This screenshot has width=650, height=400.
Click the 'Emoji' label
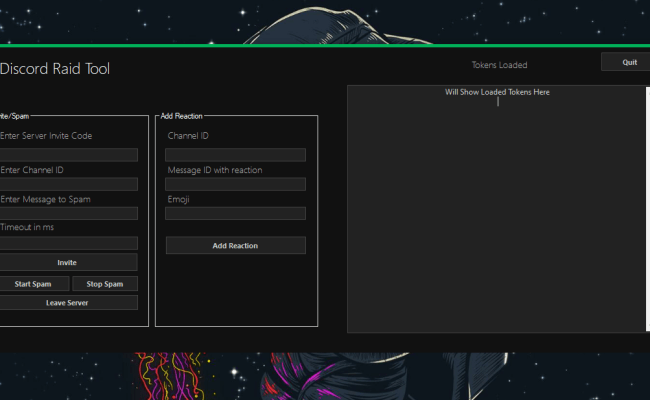click(x=178, y=199)
